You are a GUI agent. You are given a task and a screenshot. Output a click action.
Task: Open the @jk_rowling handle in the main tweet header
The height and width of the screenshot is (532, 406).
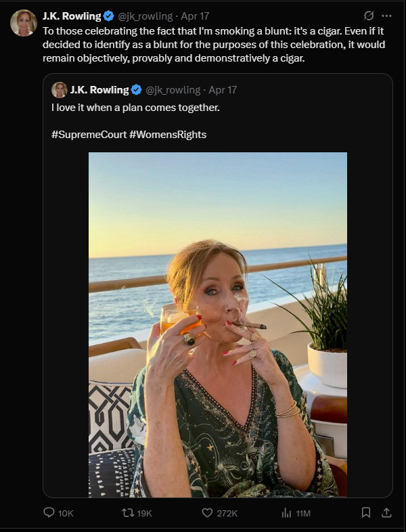tap(145, 16)
